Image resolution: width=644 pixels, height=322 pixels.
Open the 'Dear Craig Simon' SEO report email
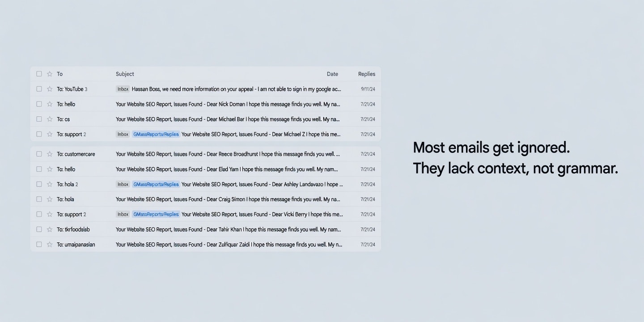pyautogui.click(x=228, y=199)
